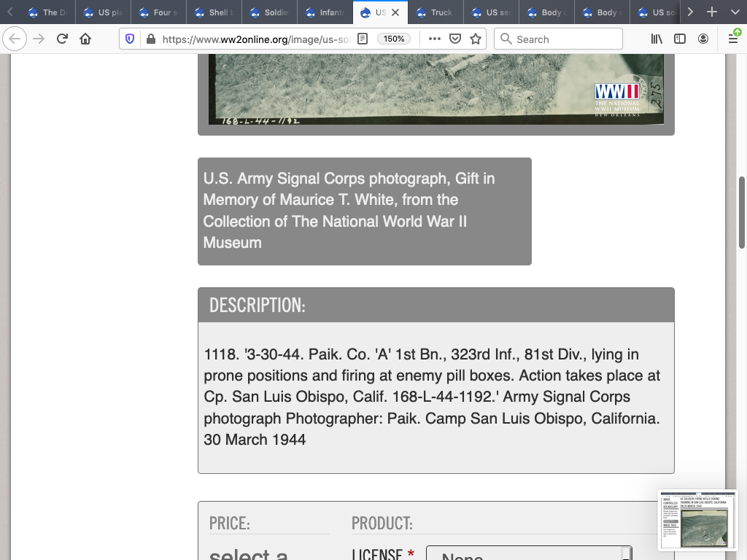
Task: Switch to the 'Truck' tab
Action: [436, 12]
